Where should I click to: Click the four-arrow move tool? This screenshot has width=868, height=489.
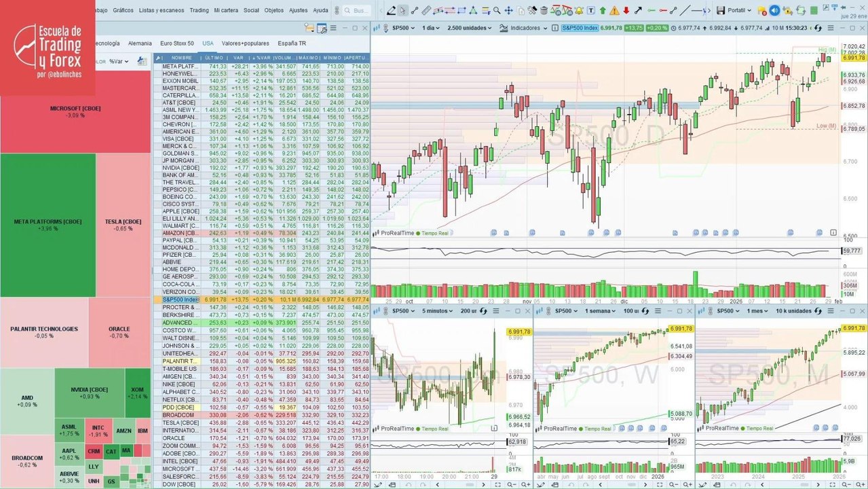(508, 10)
